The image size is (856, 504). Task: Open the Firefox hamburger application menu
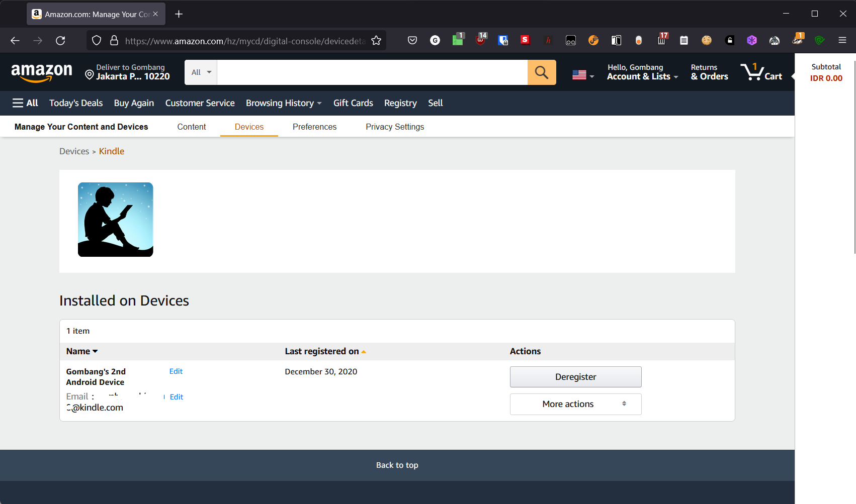click(x=842, y=41)
